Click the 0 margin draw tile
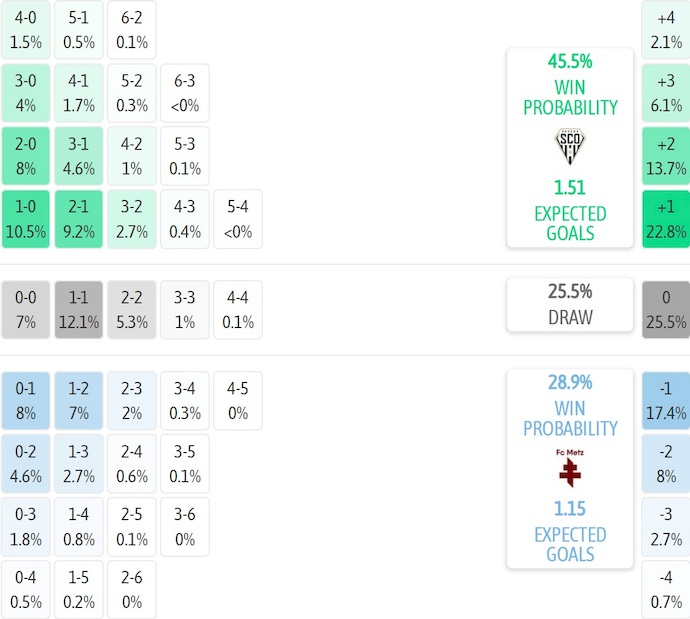This screenshot has height=619, width=690. pyautogui.click(x=666, y=310)
